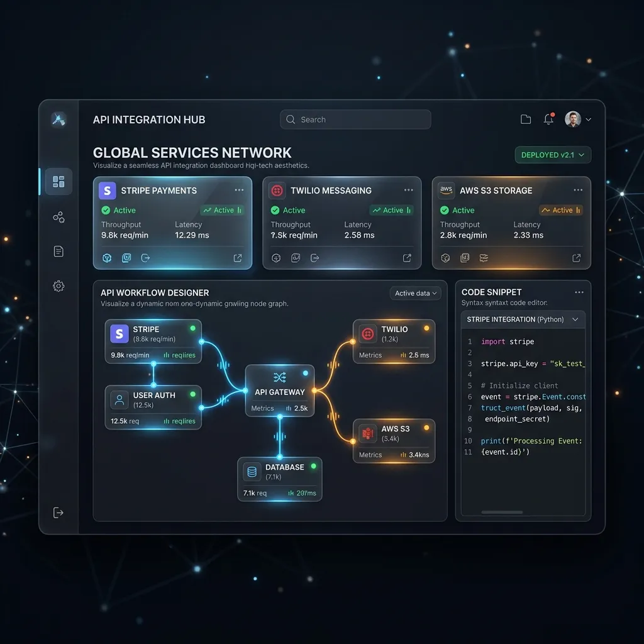Click the export arrow icon on Stripe Payments card
Viewport: 644px width, 644px height.
point(145,258)
